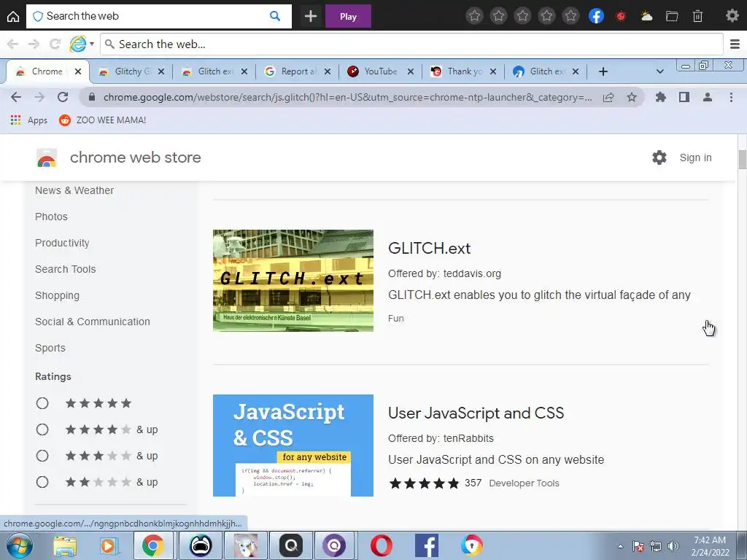Open the GLITCH.ext extension title

[x=429, y=248]
